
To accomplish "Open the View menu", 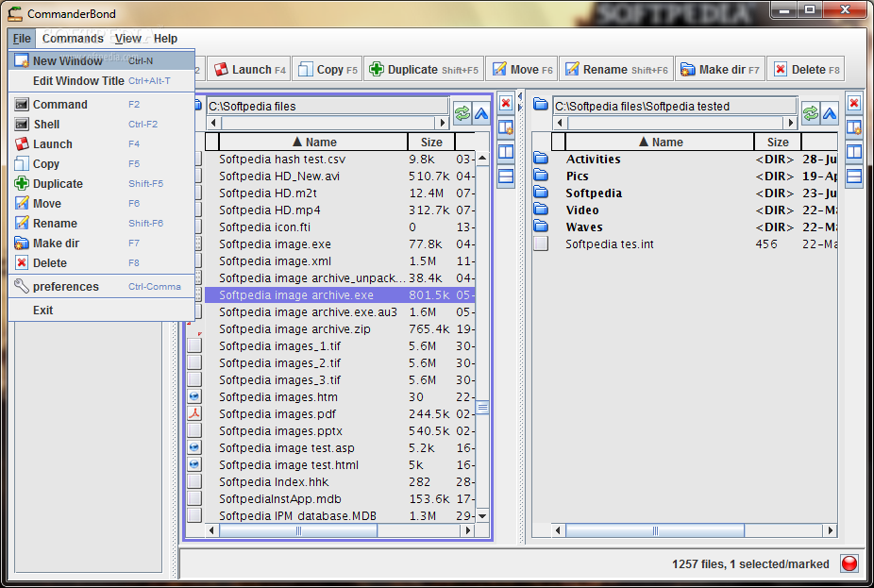I will pos(127,39).
